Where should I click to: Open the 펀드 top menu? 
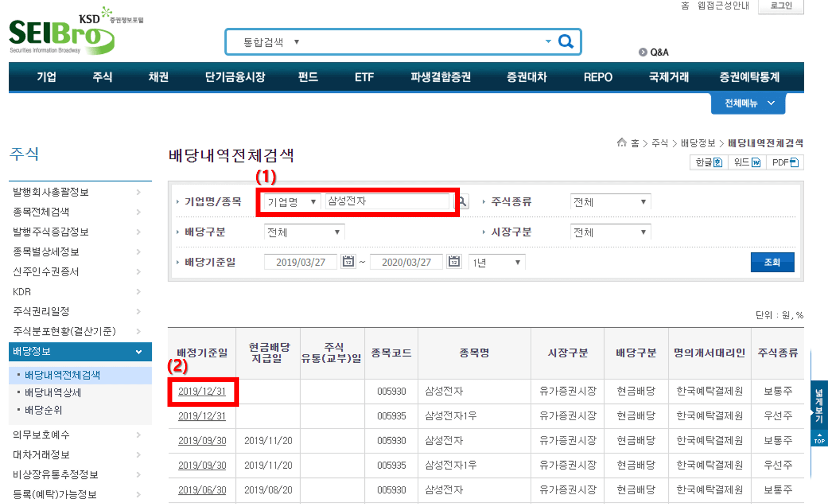click(x=308, y=77)
